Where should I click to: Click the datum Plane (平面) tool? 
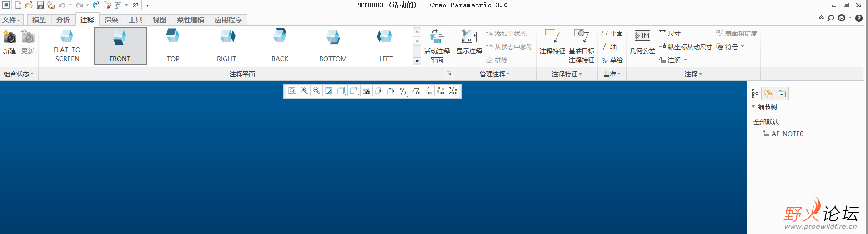pyautogui.click(x=612, y=34)
